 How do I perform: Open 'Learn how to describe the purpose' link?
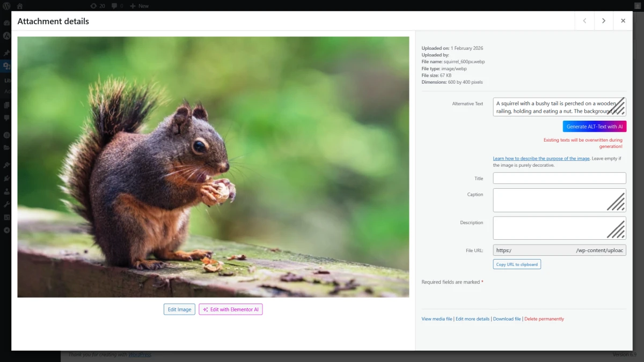point(541,159)
